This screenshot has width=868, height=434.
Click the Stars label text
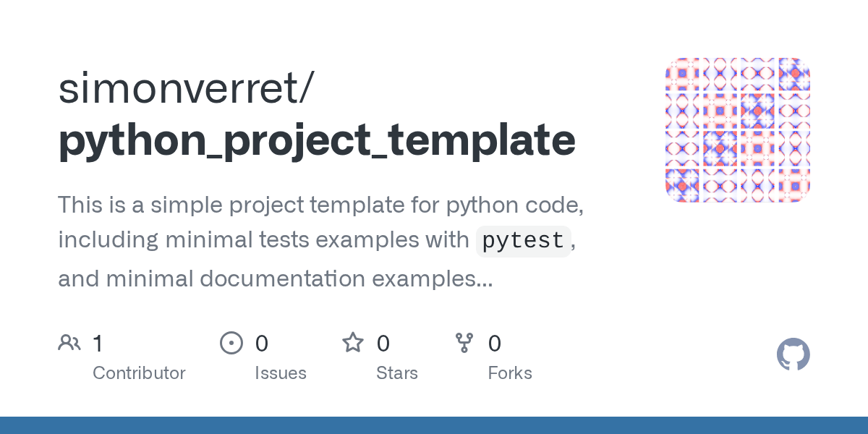tap(397, 373)
